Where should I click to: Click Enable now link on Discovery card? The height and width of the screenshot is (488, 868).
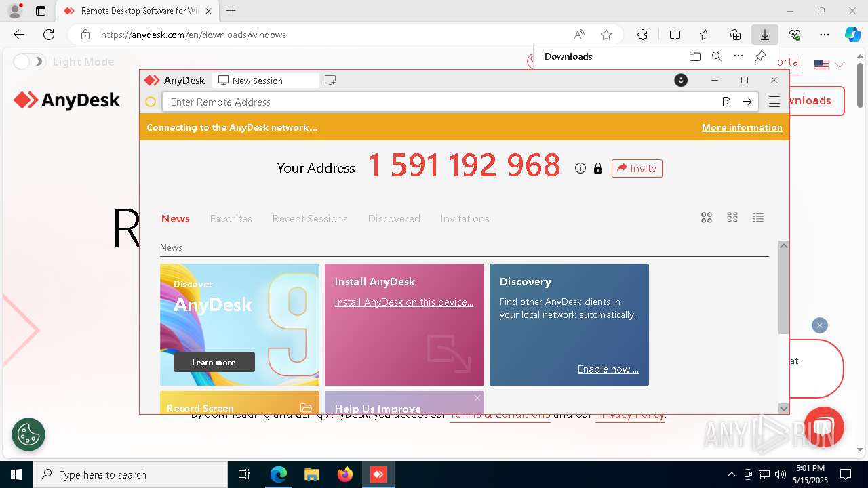(x=608, y=369)
